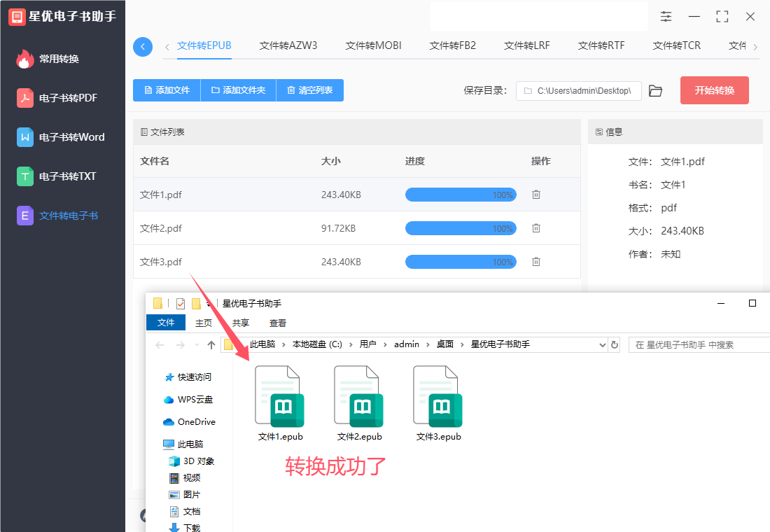This screenshot has width=770, height=532.
Task: Open the Explorer recent locations dropdown arrow
Action: tap(197, 345)
